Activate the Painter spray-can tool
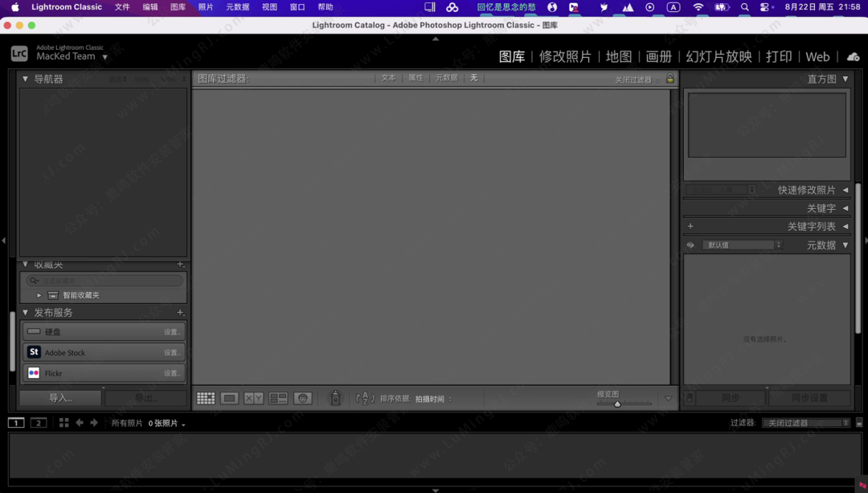The height and width of the screenshot is (493, 868). point(335,398)
